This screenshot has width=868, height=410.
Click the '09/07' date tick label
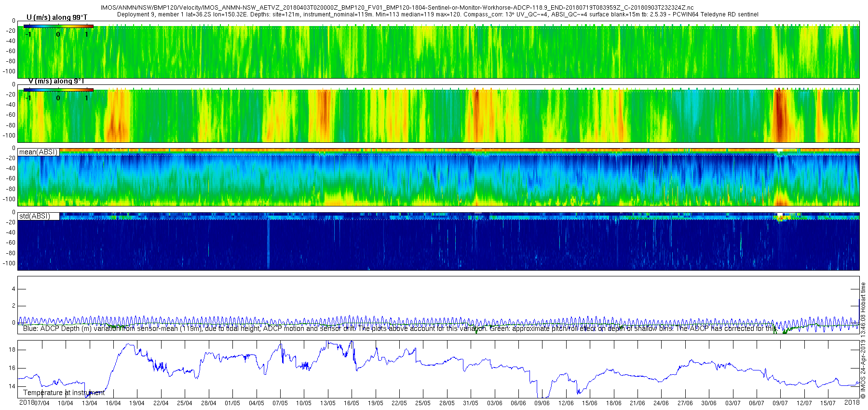(x=780, y=403)
